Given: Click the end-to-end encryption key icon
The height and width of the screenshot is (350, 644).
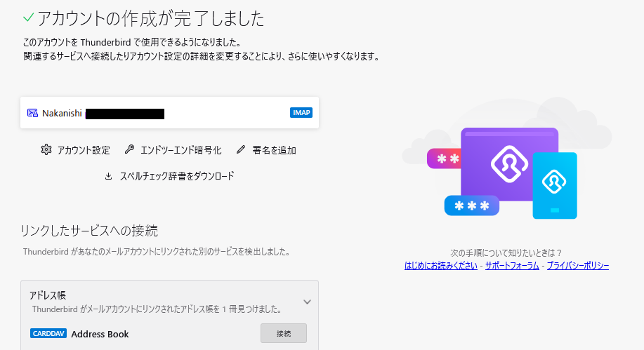Looking at the screenshot, I should pyautogui.click(x=129, y=149).
